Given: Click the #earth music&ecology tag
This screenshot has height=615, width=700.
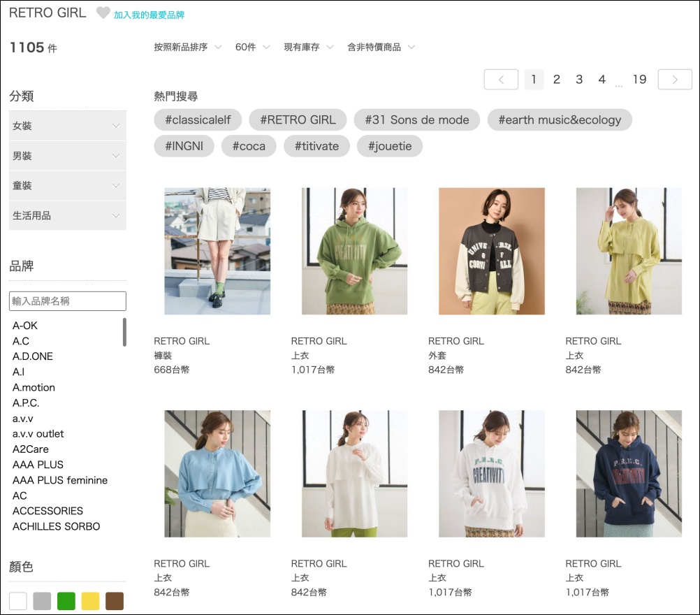Looking at the screenshot, I should (560, 120).
